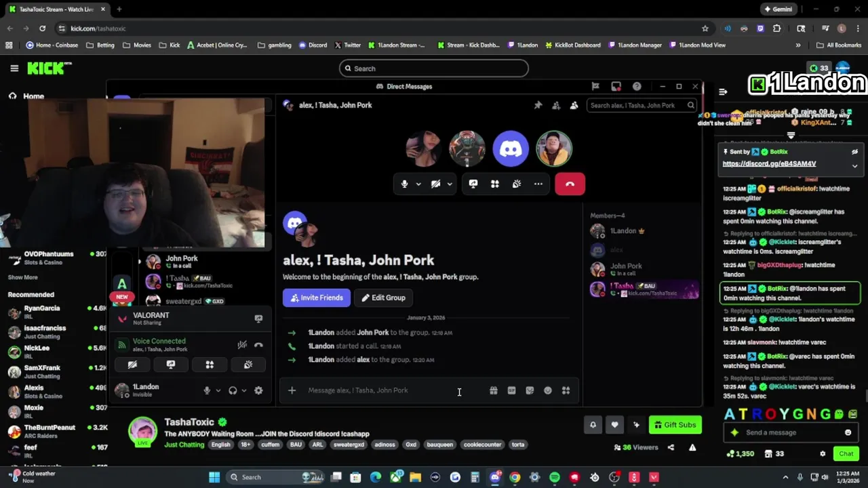Image resolution: width=868 pixels, height=488 pixels.
Task: Open GIF picker in message box
Action: tap(511, 390)
